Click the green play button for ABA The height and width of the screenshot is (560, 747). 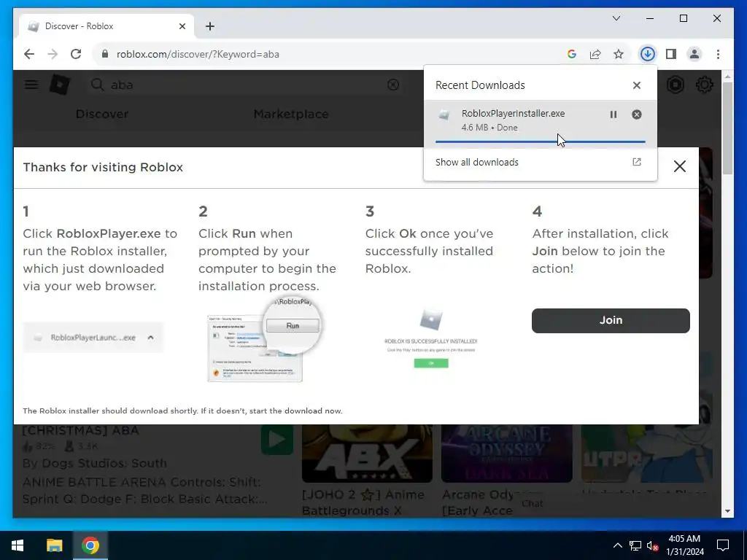pyautogui.click(x=276, y=439)
